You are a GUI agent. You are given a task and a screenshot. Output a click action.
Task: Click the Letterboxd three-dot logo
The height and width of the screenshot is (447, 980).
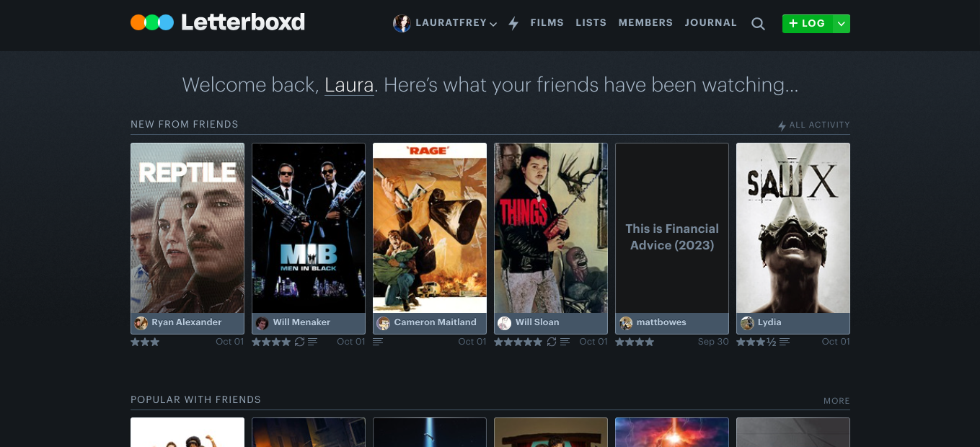(152, 23)
